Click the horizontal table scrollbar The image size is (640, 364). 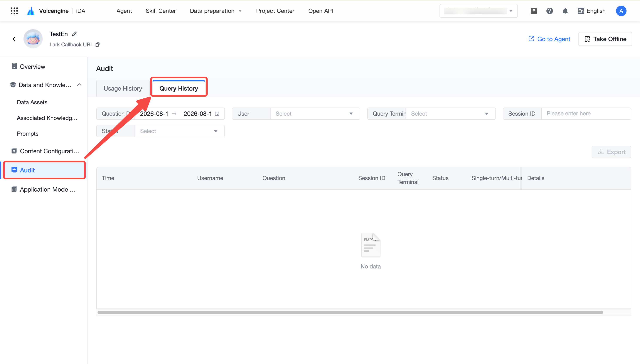[x=350, y=312]
